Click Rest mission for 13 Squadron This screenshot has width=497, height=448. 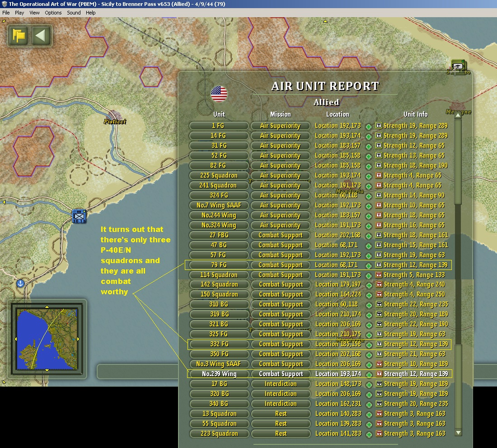tap(281, 414)
